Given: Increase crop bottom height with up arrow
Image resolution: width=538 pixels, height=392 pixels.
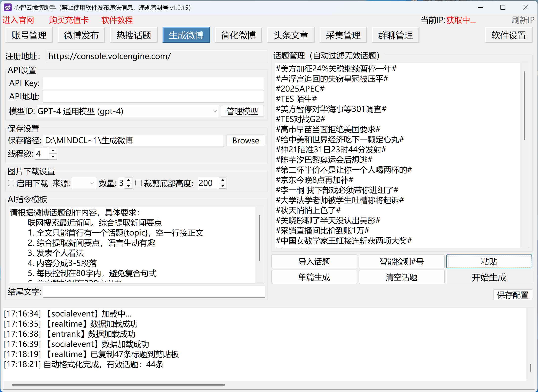Looking at the screenshot, I should coord(223,180).
